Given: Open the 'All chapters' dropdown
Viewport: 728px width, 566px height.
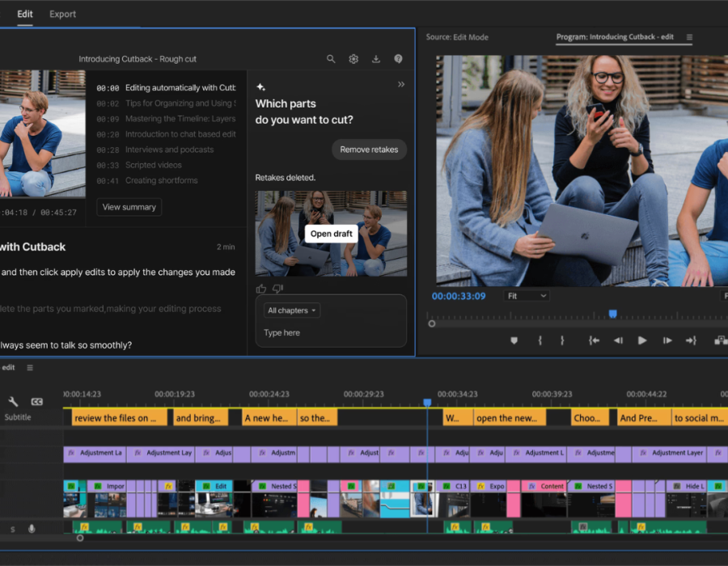Looking at the screenshot, I should point(292,310).
